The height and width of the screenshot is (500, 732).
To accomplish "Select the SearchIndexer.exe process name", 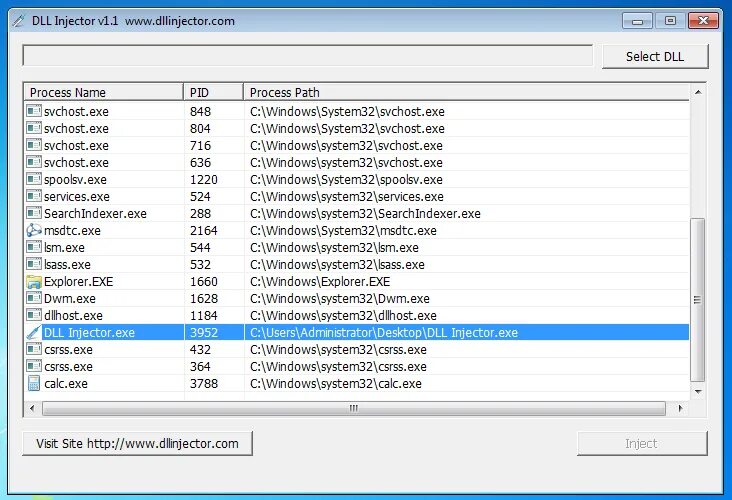I will (x=95, y=214).
